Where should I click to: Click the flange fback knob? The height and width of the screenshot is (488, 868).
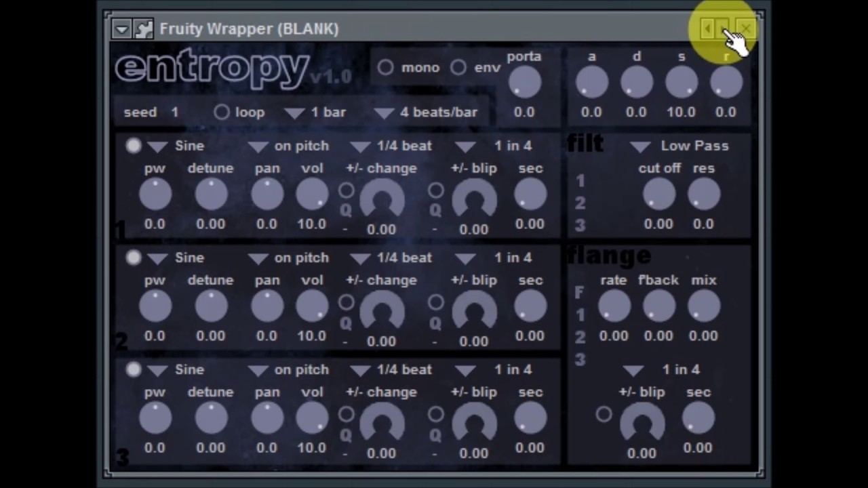click(658, 307)
